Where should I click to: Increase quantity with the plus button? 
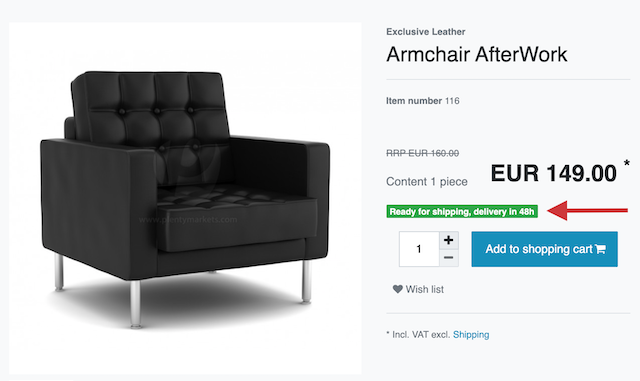pyautogui.click(x=449, y=240)
